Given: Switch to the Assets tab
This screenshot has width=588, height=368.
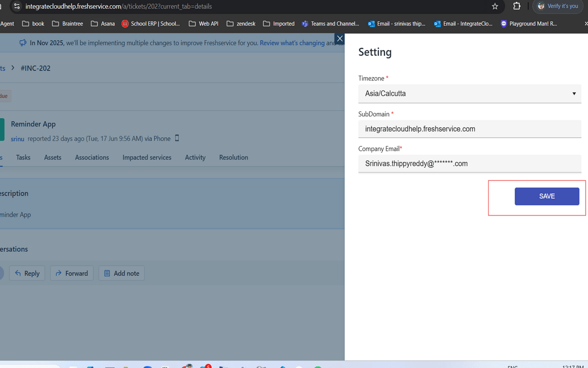Looking at the screenshot, I should pyautogui.click(x=53, y=158).
